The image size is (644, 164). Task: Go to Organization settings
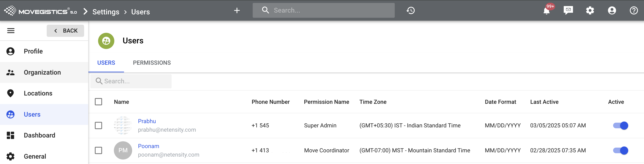click(42, 72)
